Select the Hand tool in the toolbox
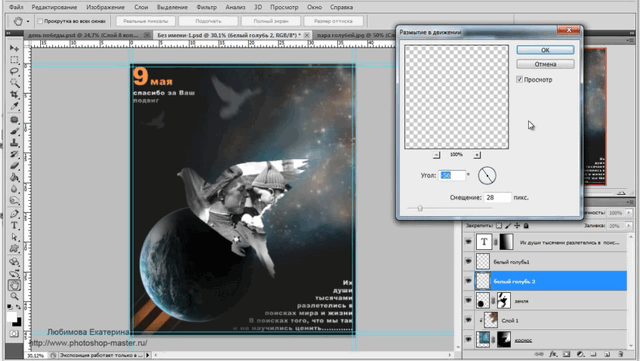Viewport: 640px width, 361px height. [14, 285]
